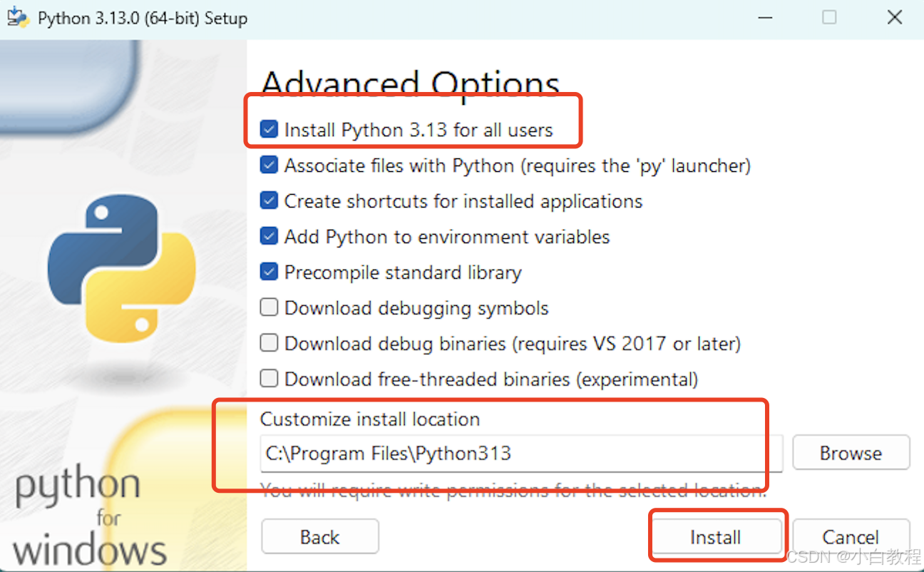This screenshot has height=572, width=924.
Task: Enable Download free-threaded binaries (experimental)
Action: pyautogui.click(x=269, y=378)
